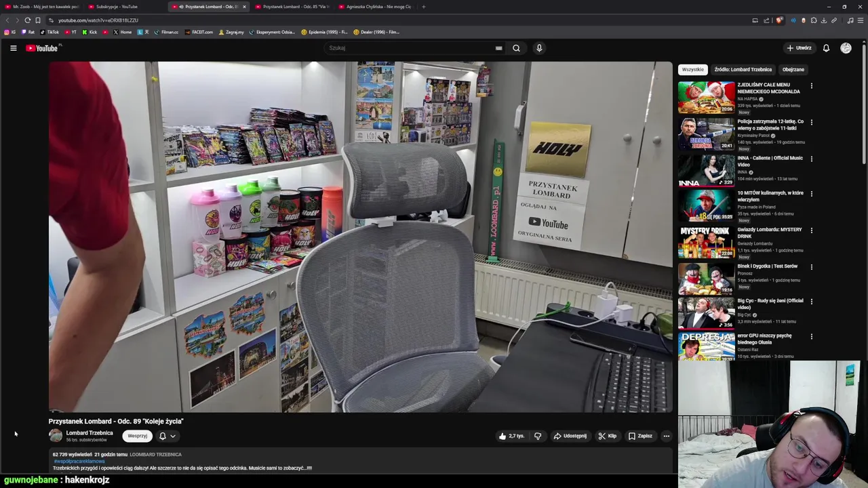Open the browser extensions puzzle icon
Image resolution: width=868 pixels, height=488 pixels.
point(814,20)
